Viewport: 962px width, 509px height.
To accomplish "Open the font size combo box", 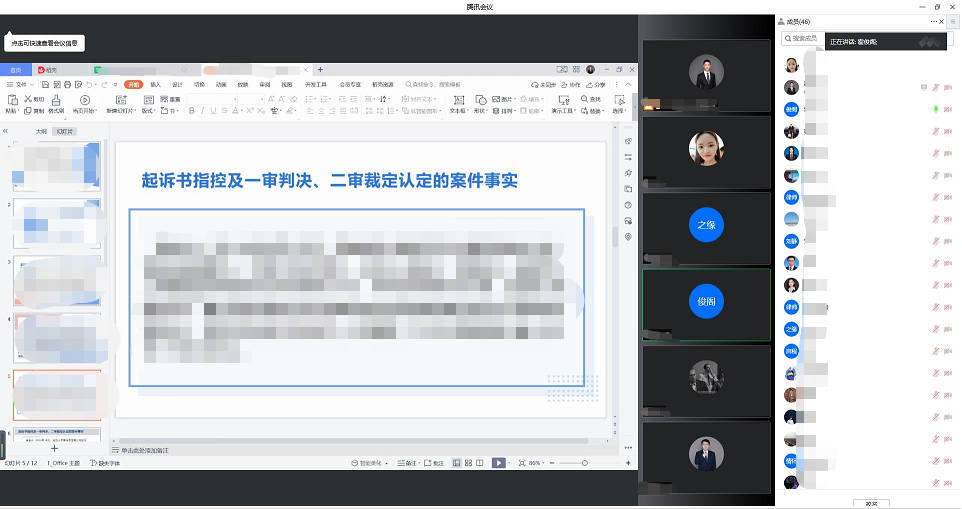I will 251,99.
